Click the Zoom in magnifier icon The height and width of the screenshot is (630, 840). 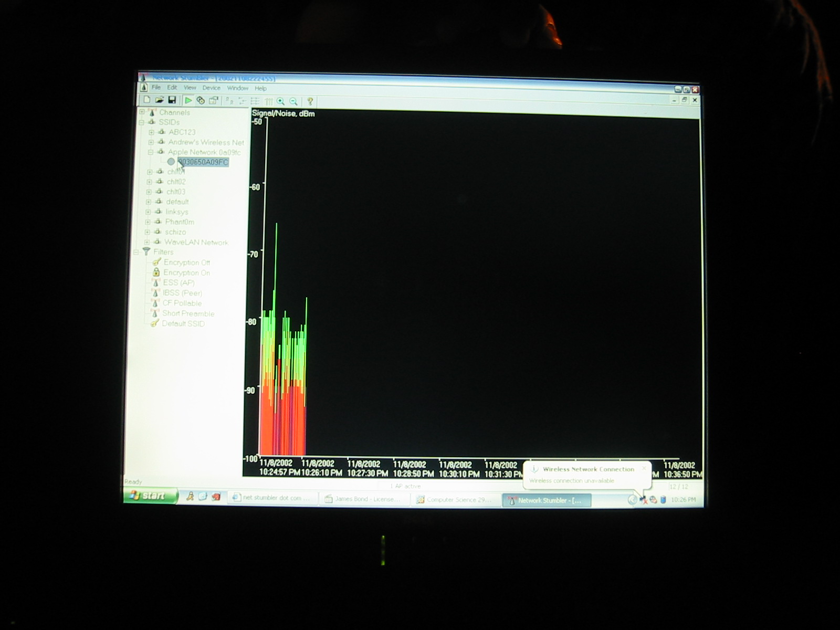tap(281, 101)
